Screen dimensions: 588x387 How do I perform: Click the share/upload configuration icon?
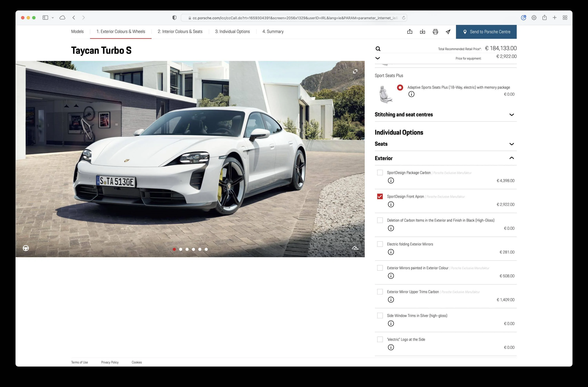coord(410,32)
